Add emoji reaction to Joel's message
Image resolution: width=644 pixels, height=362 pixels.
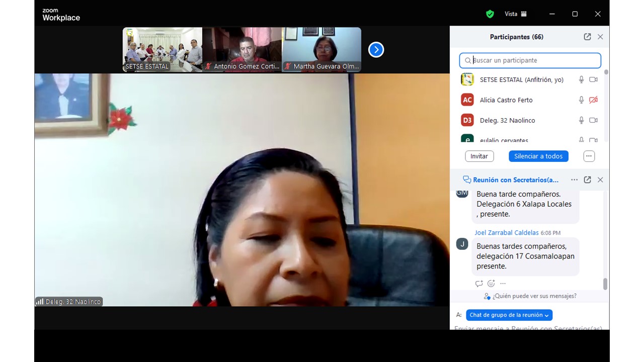coord(491,284)
